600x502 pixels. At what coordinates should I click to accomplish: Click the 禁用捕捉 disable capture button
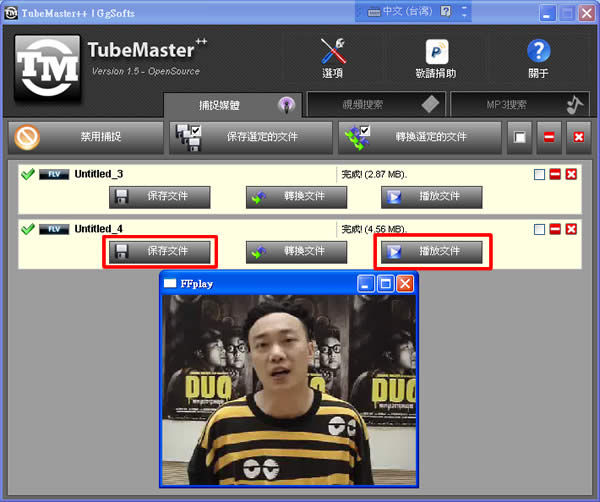pyautogui.click(x=86, y=137)
